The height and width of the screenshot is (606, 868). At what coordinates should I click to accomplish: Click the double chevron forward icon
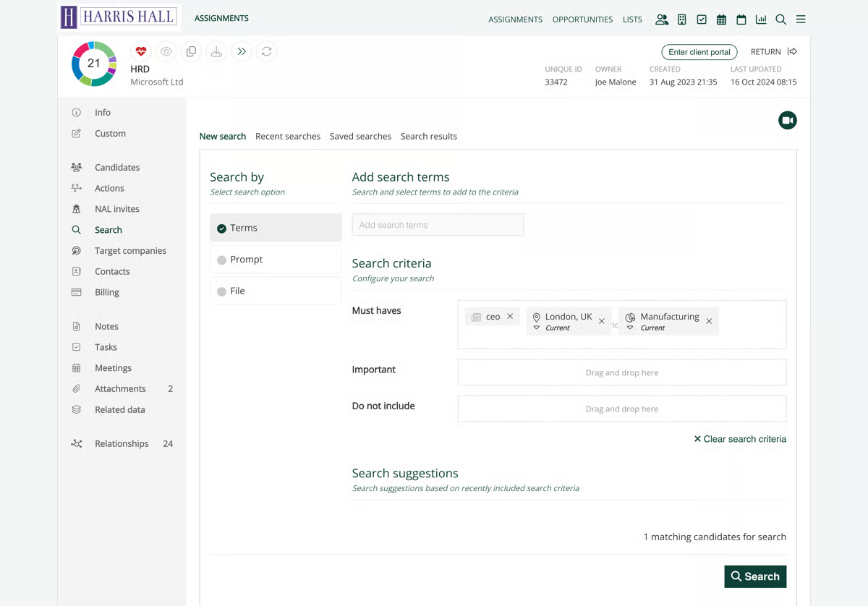(x=242, y=51)
